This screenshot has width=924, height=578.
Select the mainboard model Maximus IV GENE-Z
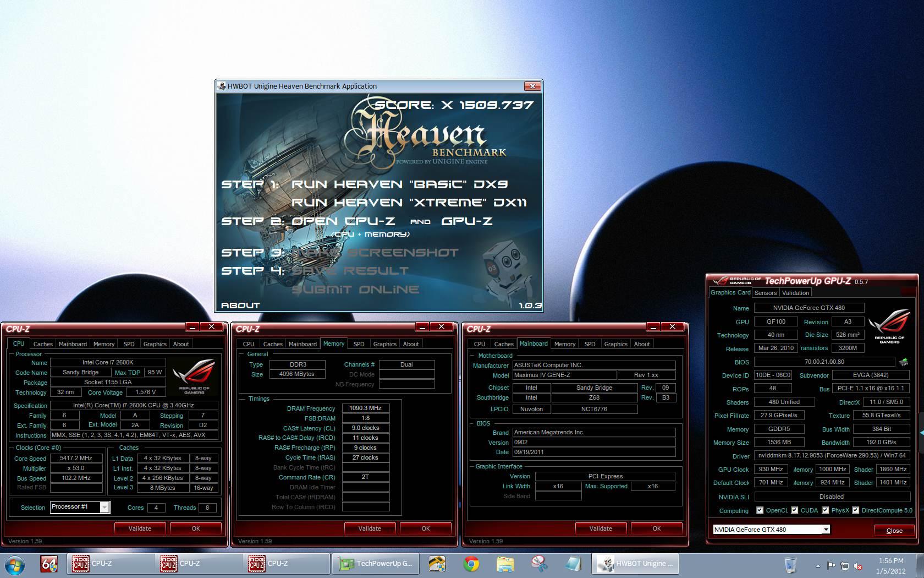564,375
